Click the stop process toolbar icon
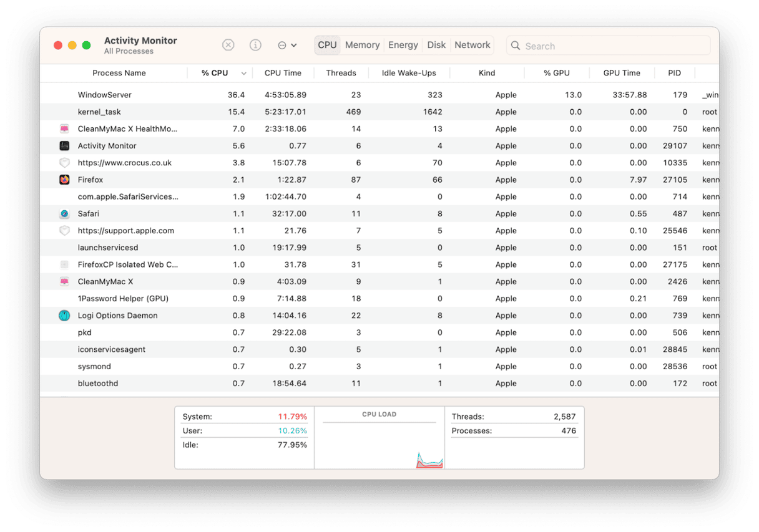The image size is (759, 532). 228,45
